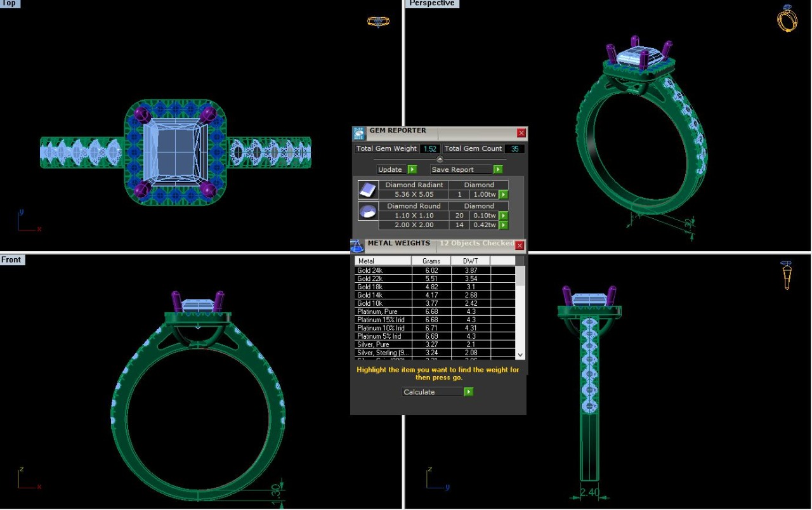The height and width of the screenshot is (510, 812).
Task: Select the Platinum, Pure row
Action: point(383,311)
